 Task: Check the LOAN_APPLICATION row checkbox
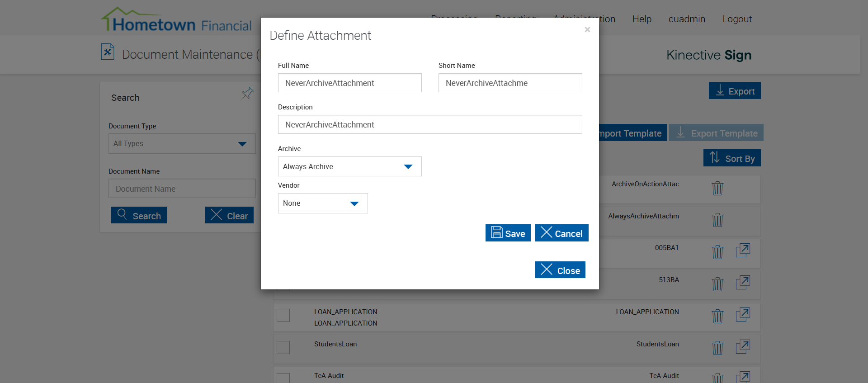click(283, 315)
